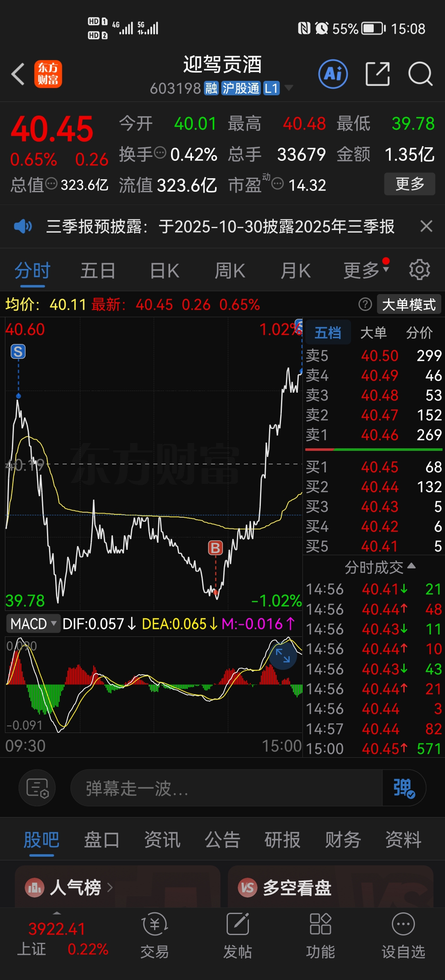The width and height of the screenshot is (445, 980).
Task: Switch to the 分价 tab
Action: [x=419, y=332]
